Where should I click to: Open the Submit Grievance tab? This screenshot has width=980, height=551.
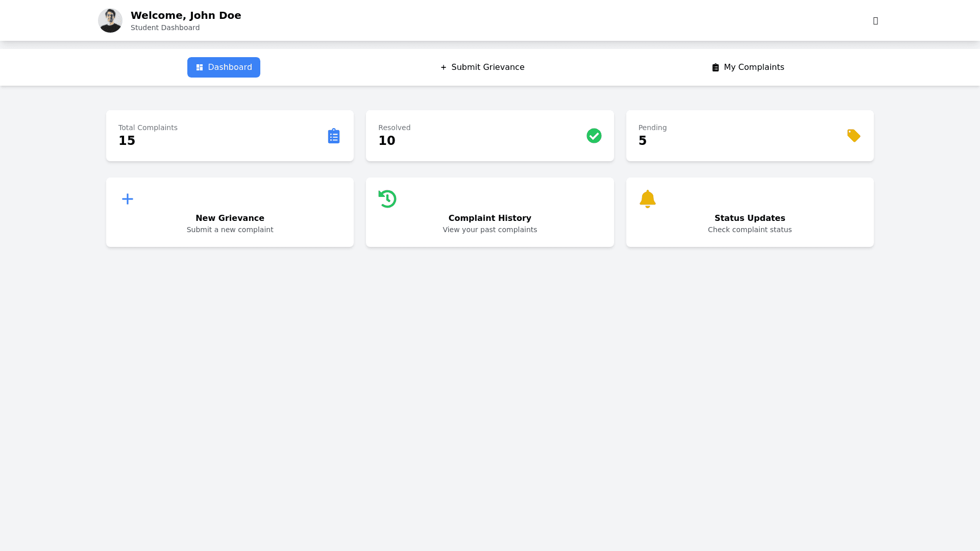coord(482,67)
